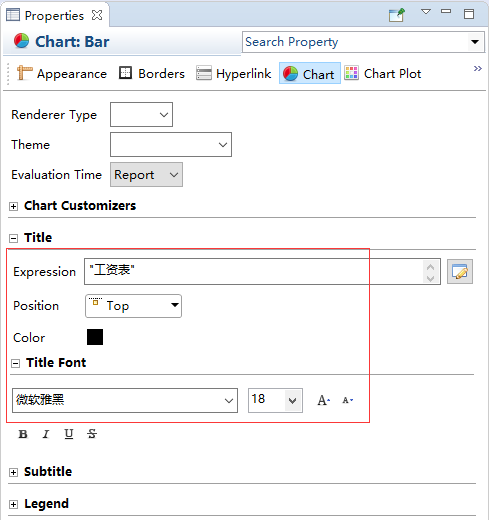The height and width of the screenshot is (520, 489).
Task: Open the font name dropdown 微软雅黑
Action: tap(125, 400)
